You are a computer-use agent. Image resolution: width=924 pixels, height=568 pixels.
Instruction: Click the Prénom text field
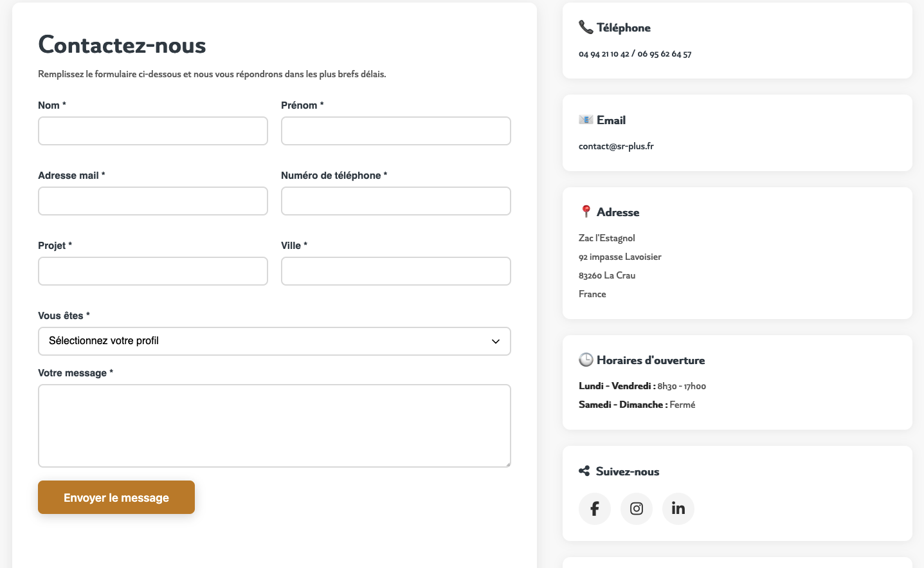(395, 131)
